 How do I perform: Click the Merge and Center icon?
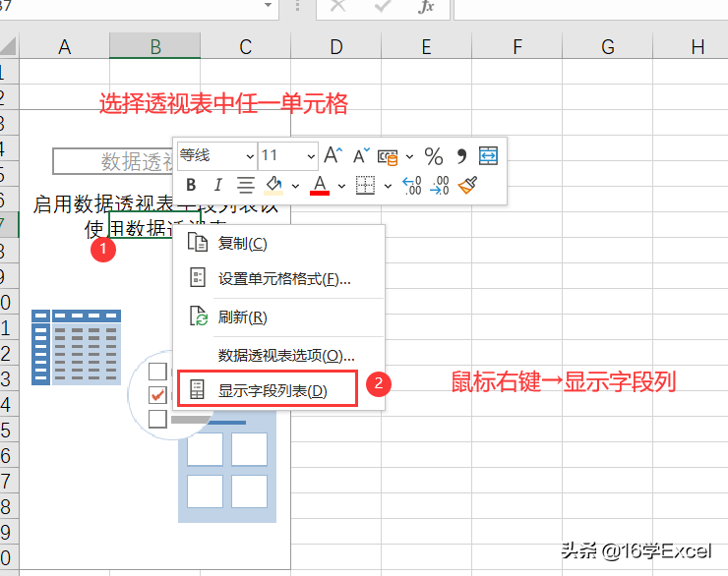point(488,156)
